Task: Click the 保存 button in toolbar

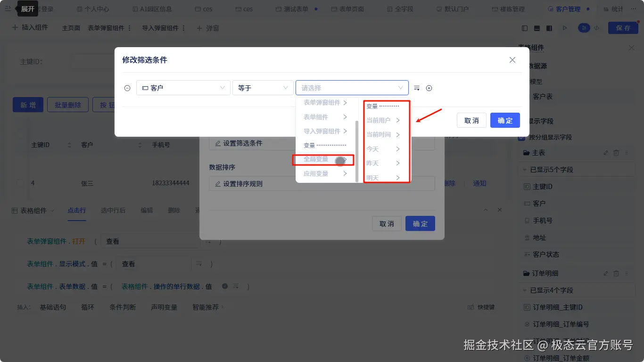Action: tap(623, 28)
